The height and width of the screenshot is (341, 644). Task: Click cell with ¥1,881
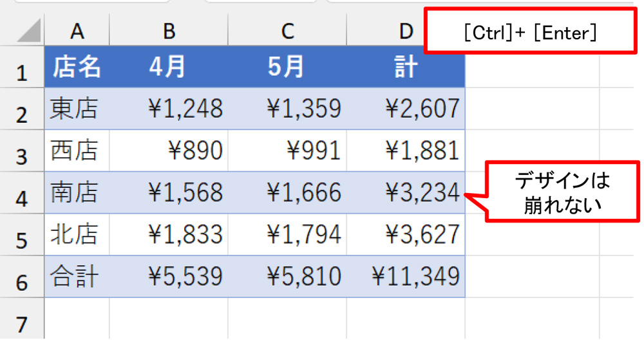(x=406, y=151)
